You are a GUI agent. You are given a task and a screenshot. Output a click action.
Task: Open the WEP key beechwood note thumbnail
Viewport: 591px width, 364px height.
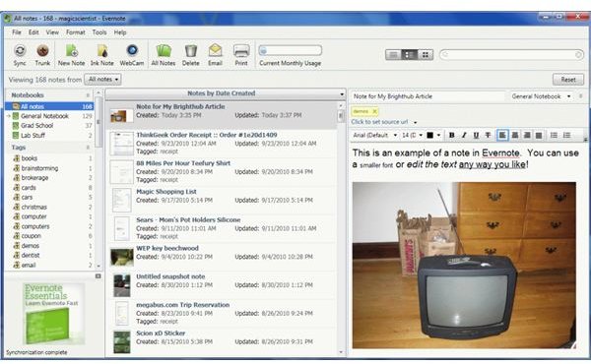(122, 257)
